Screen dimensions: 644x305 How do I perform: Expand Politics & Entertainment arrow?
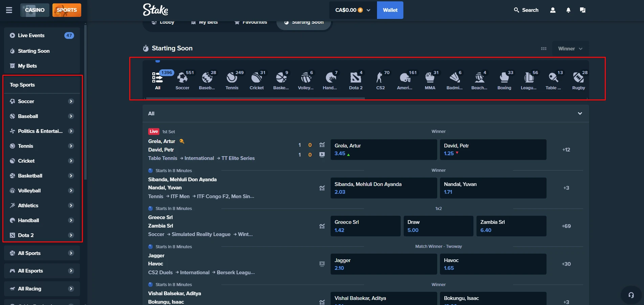[x=71, y=131]
